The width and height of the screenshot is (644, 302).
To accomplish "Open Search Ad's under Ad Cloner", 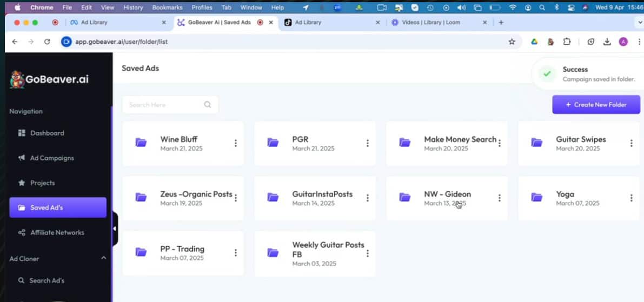I will tap(42, 281).
